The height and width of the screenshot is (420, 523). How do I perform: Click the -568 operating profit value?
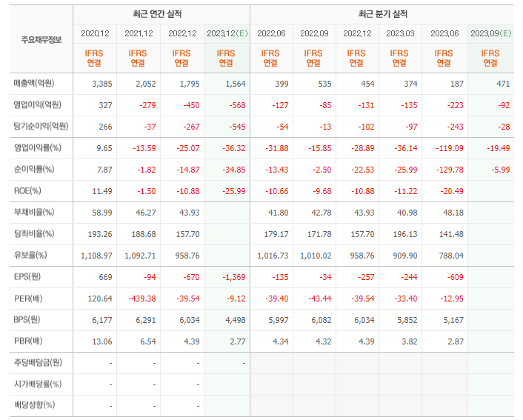click(x=237, y=105)
